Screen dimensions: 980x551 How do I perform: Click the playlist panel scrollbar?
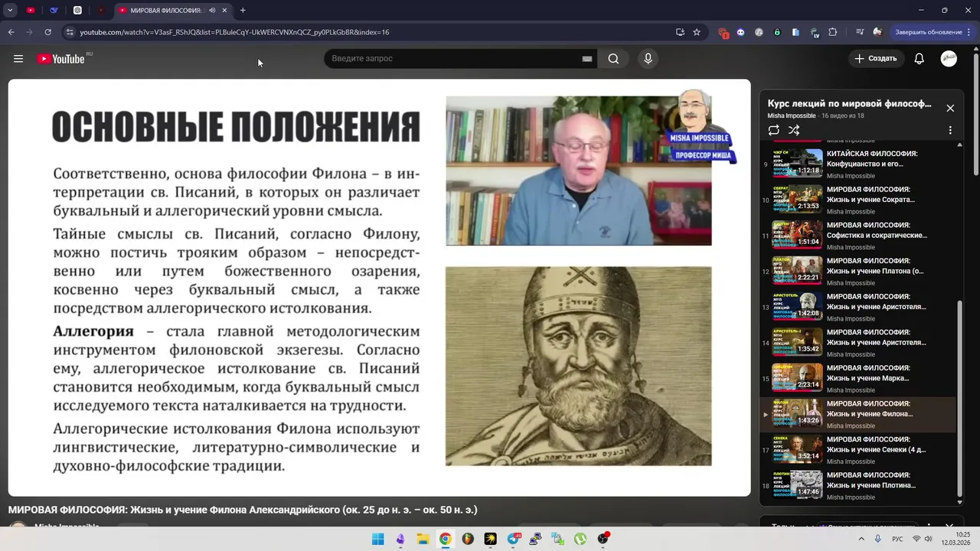[960, 398]
